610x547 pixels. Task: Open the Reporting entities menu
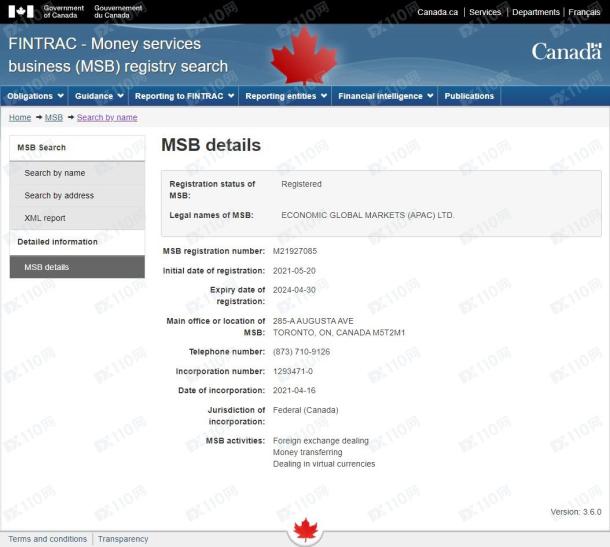coord(285,96)
